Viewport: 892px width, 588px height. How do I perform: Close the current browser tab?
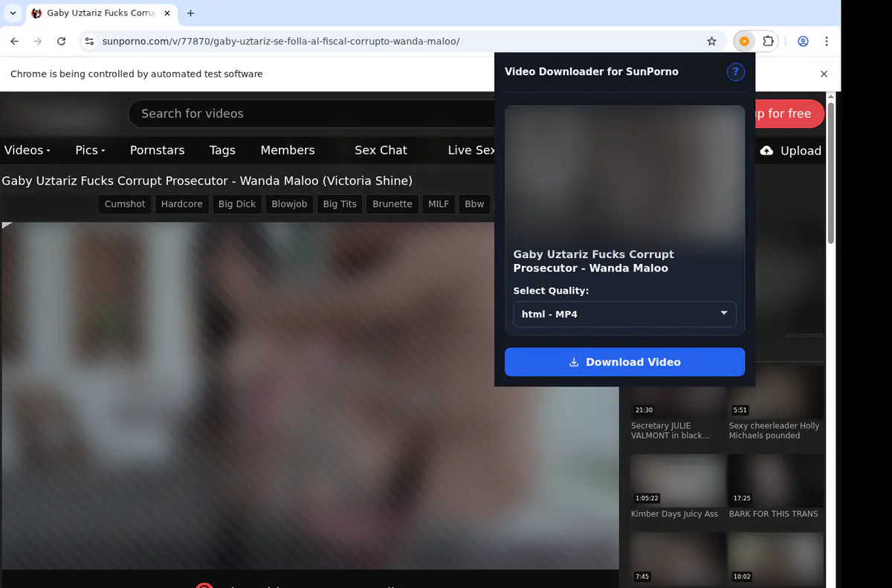click(167, 13)
